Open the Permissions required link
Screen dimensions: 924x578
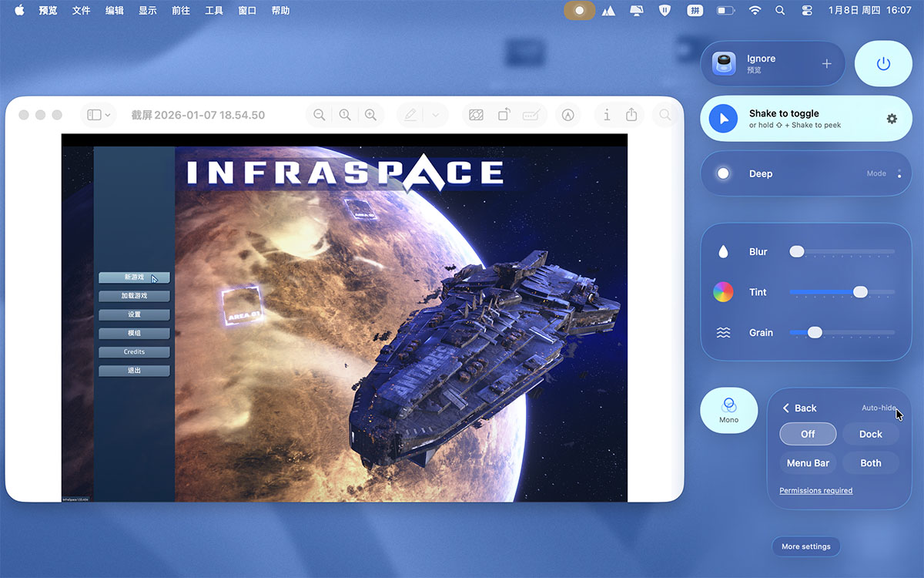815,490
